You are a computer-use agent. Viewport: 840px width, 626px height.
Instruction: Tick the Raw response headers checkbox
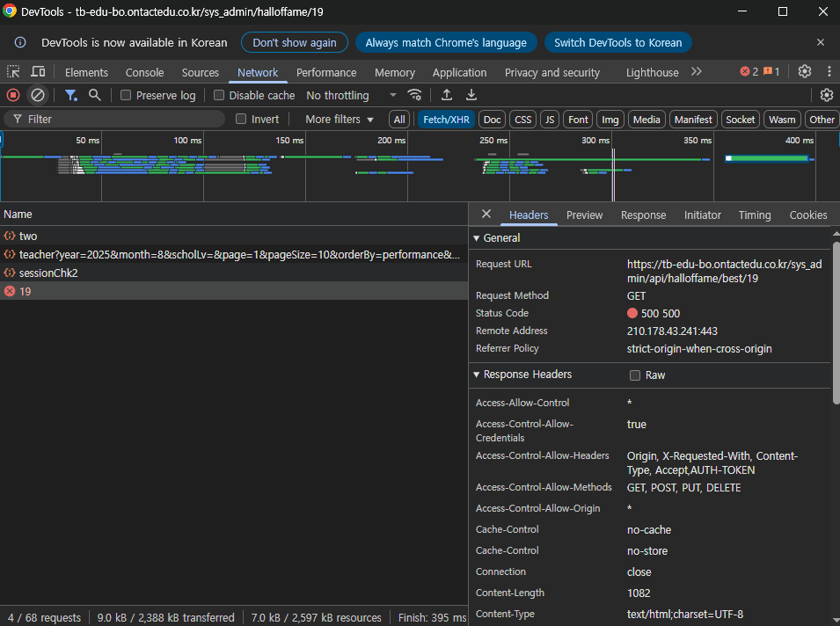click(x=635, y=375)
